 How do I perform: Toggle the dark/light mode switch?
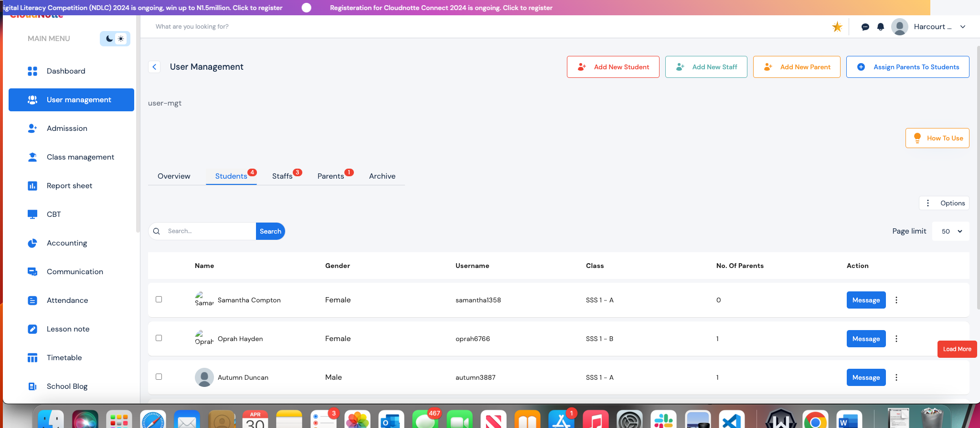[x=115, y=39]
